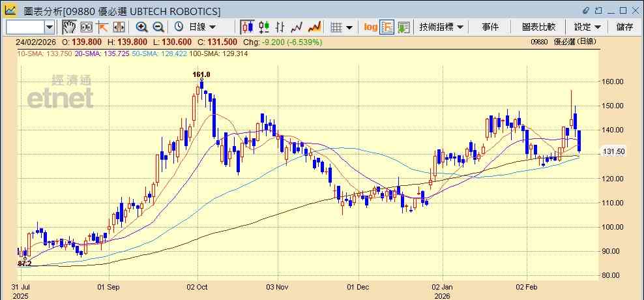This screenshot has height=300, width=644.
Task: Click the 50-SMA: 128.422 legend label
Action: tap(160, 54)
